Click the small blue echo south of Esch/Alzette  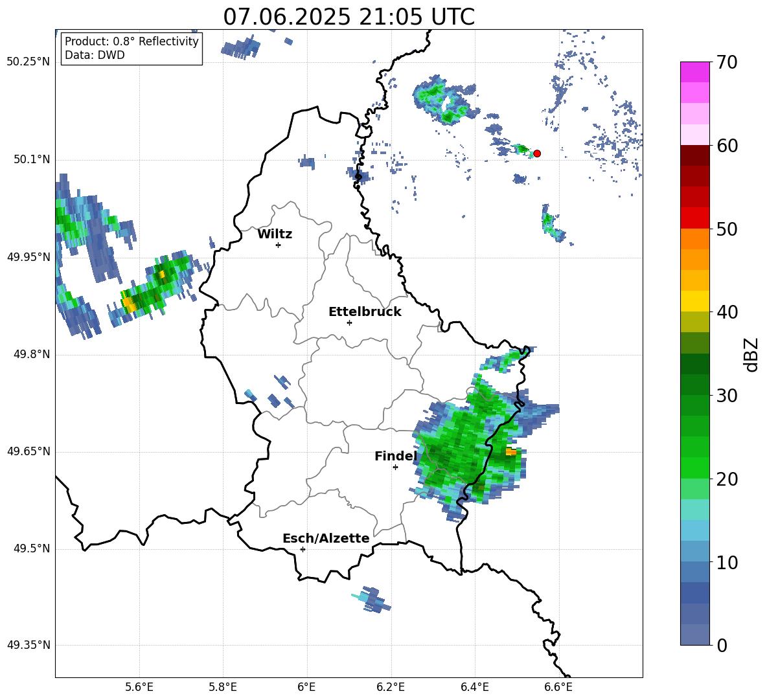pyautogui.click(x=372, y=599)
